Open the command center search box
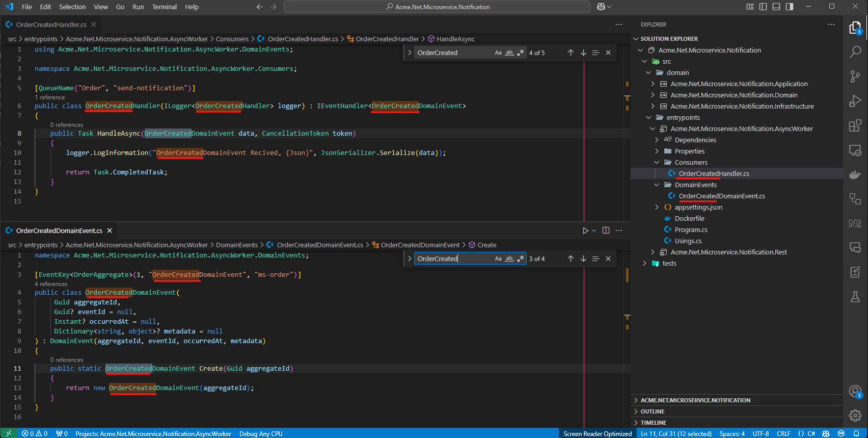This screenshot has width=868, height=438. [x=437, y=7]
